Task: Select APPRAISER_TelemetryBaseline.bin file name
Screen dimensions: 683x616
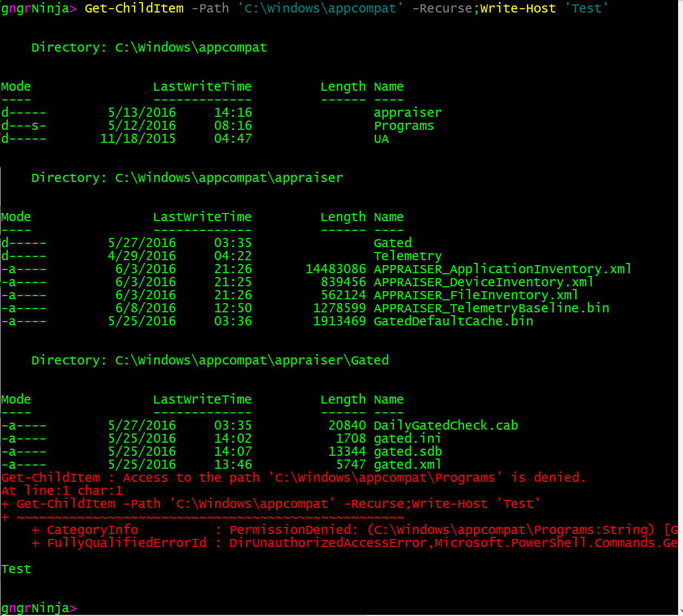Action: click(x=491, y=308)
